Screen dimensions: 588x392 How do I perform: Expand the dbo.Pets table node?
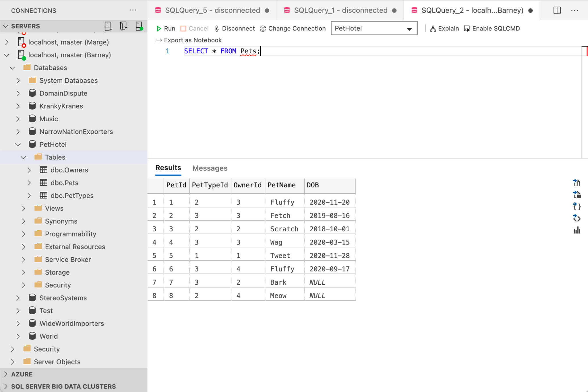pyautogui.click(x=29, y=183)
